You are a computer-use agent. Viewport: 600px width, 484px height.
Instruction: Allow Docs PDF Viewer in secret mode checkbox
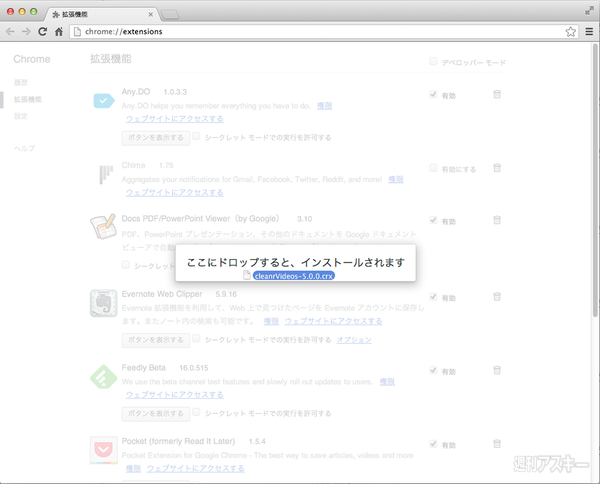(x=126, y=265)
